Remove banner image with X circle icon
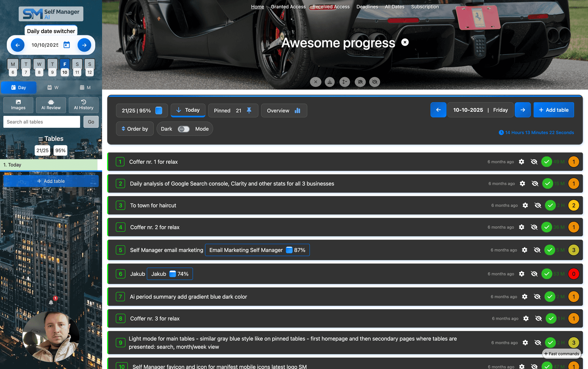Viewport: 588px width, 369px height. coord(316,82)
